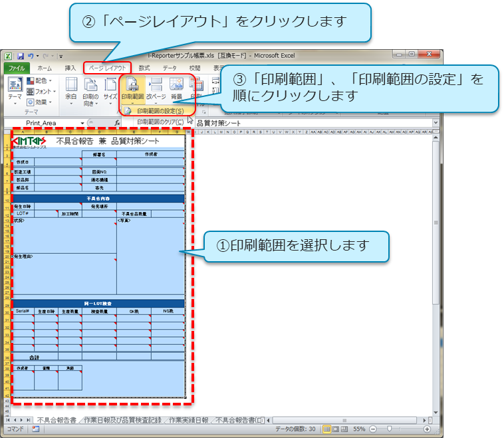The height and width of the screenshot is (438, 504).
Task: Switch to Normal view in status bar
Action: coord(328,429)
